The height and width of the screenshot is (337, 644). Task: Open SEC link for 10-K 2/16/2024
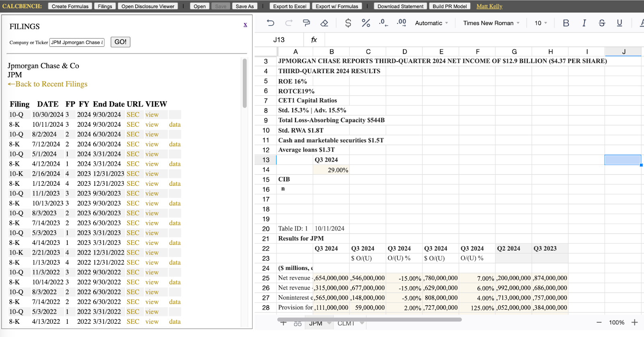133,174
